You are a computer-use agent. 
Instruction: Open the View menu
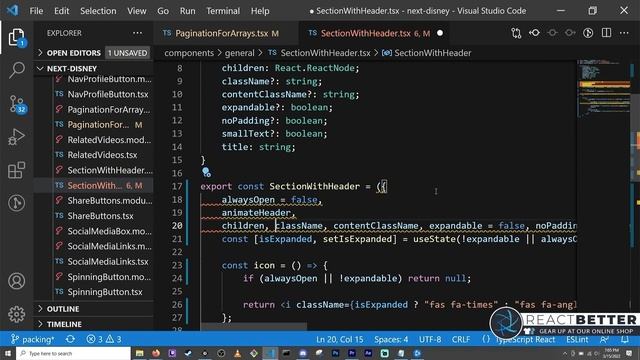point(137,11)
